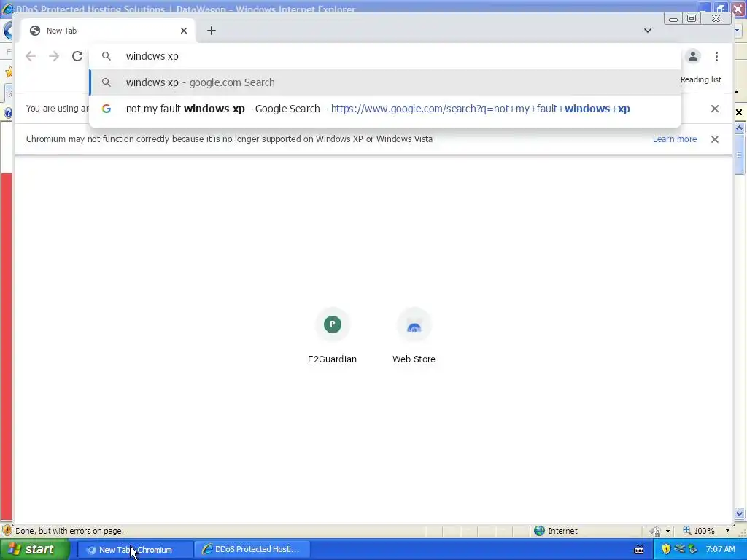Select 'windows xp - google.com Search' suggestion

[385, 82]
